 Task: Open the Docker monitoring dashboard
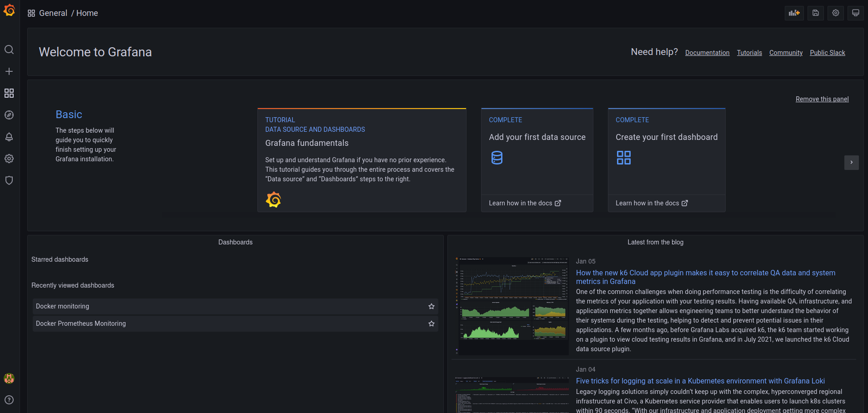click(236, 306)
